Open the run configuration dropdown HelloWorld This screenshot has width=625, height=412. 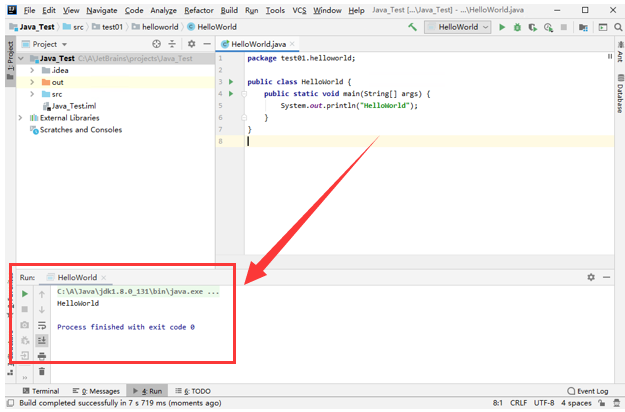point(458,27)
